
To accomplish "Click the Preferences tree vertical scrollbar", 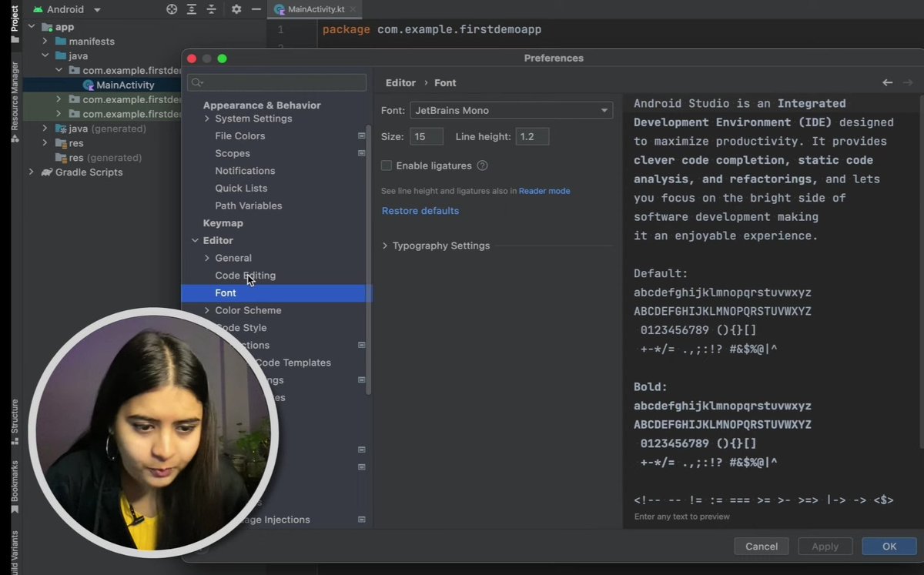I will click(369, 262).
